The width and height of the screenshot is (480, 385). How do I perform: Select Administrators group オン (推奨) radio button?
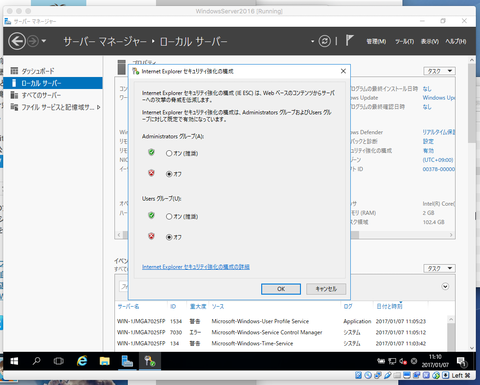(169, 153)
